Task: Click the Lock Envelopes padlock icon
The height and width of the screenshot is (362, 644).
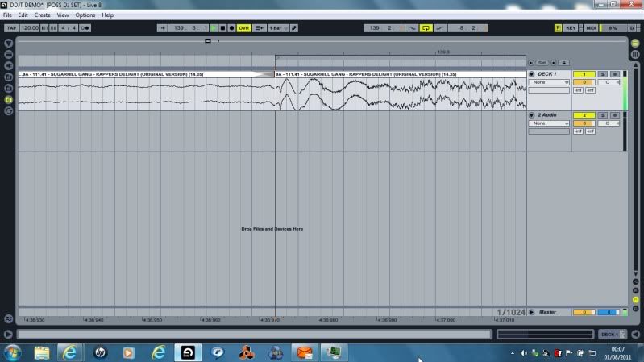Action: coord(563,62)
